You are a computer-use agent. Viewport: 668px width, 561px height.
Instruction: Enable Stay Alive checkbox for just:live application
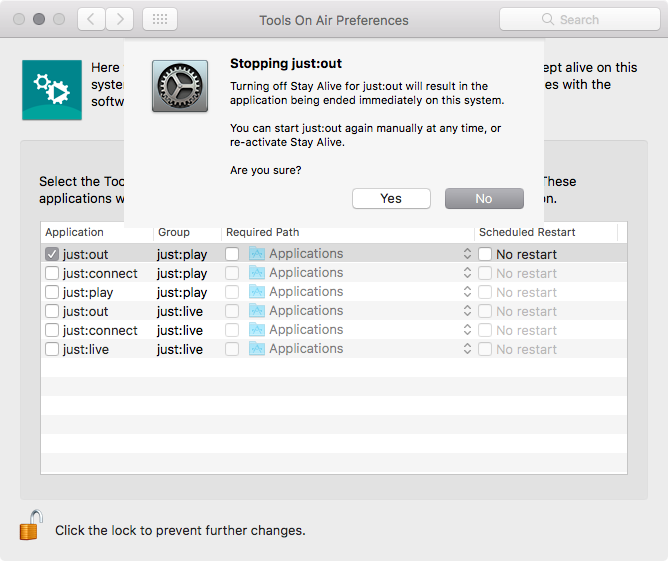52,349
